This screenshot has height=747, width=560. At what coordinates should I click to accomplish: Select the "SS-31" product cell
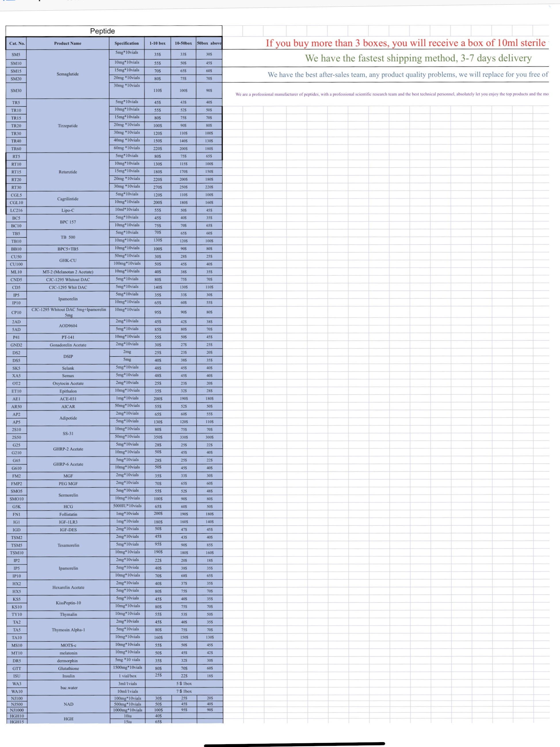68,433
